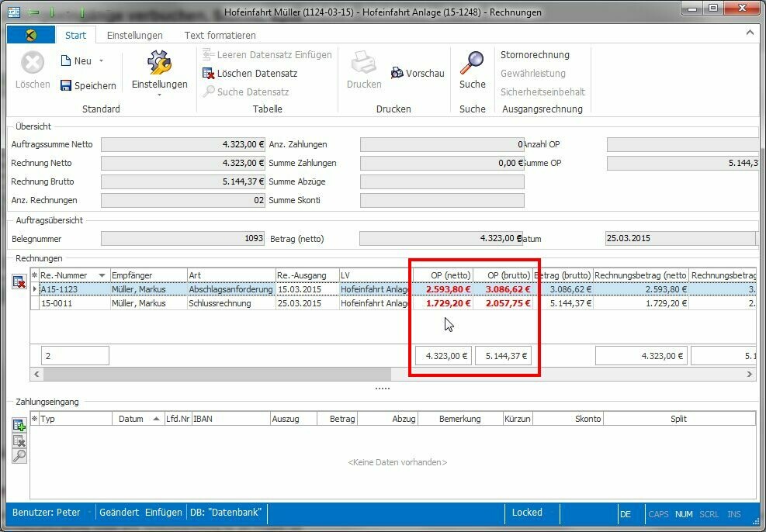Click the Gewährleistung button

[533, 73]
